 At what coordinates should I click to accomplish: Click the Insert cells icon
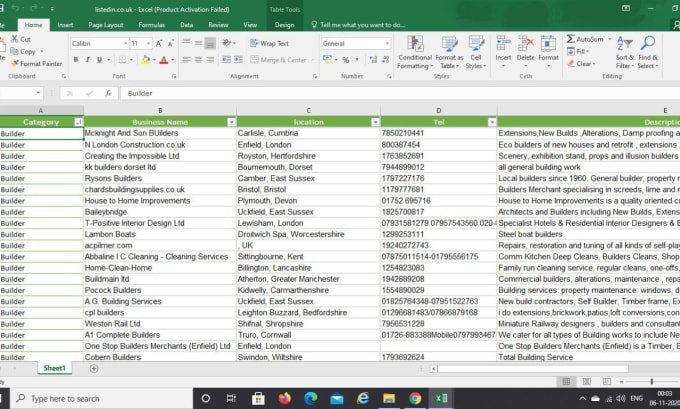503,44
